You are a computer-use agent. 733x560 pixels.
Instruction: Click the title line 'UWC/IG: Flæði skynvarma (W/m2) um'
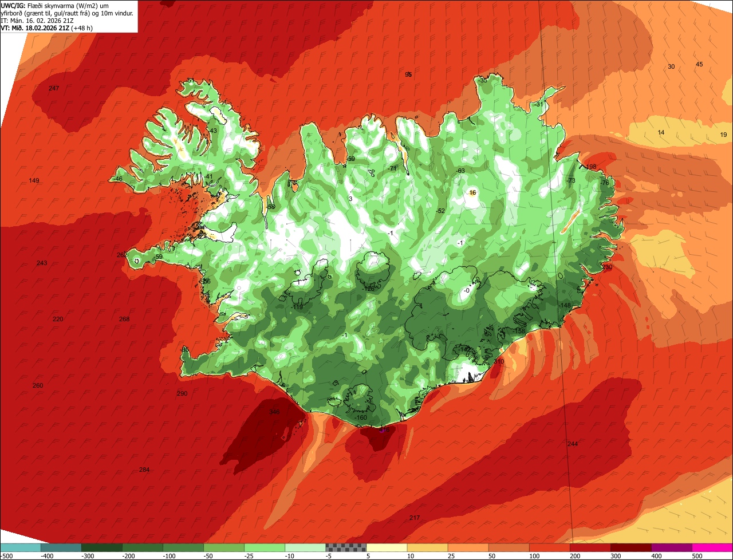click(x=55, y=5)
